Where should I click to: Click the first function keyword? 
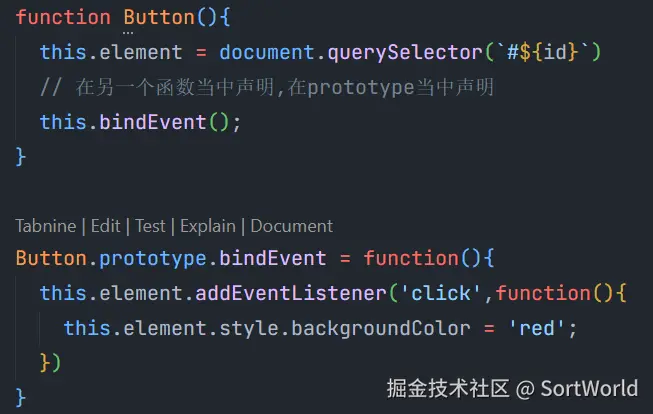63,17
